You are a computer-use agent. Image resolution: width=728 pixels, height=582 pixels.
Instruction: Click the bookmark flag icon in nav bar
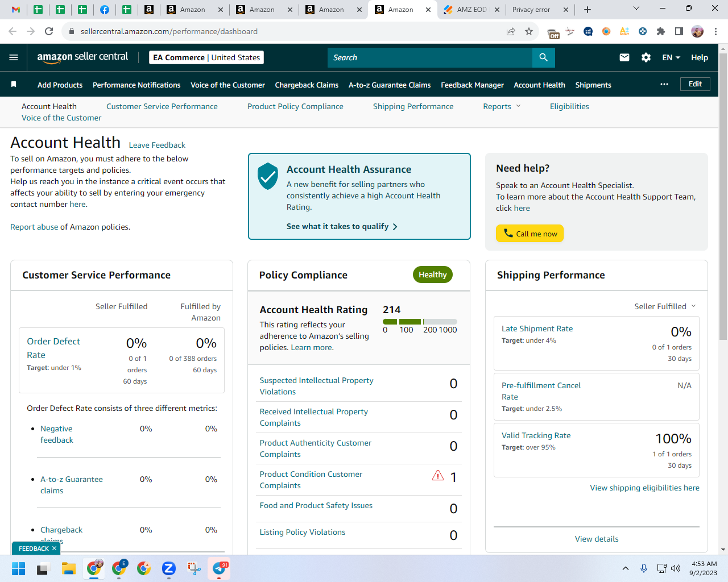[14, 85]
